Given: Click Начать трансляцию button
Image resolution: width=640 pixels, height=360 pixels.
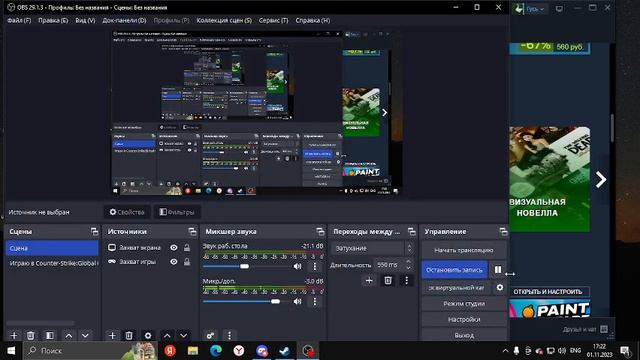Looking at the screenshot, I should (464, 250).
